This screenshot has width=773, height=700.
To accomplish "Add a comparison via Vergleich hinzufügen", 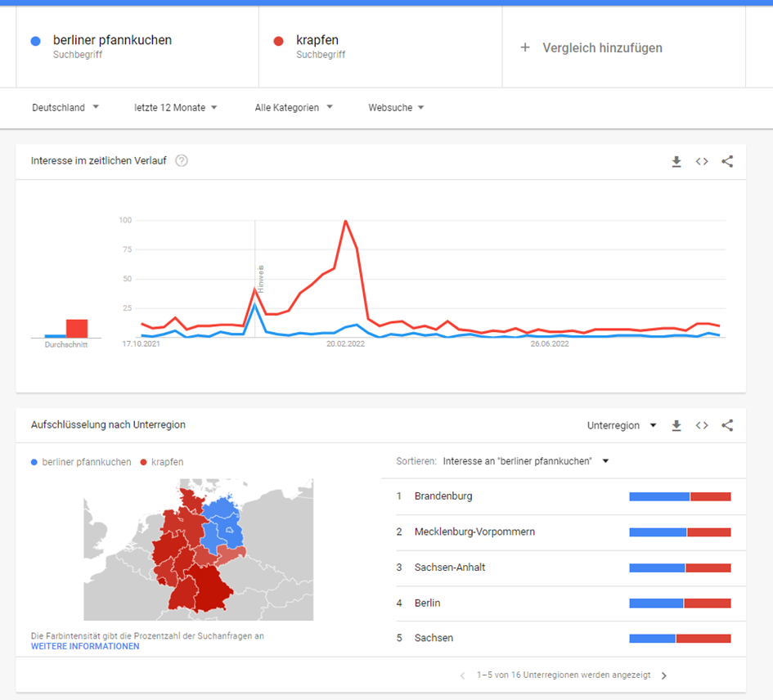I will [591, 47].
